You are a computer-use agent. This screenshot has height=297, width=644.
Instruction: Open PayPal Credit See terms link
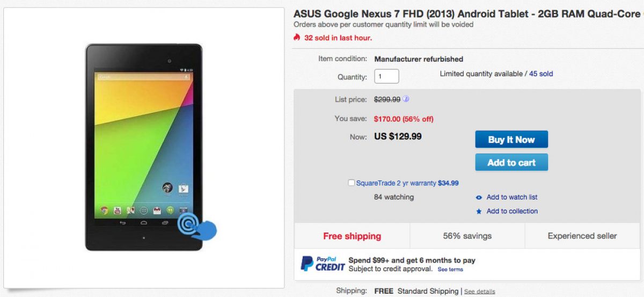[450, 269]
